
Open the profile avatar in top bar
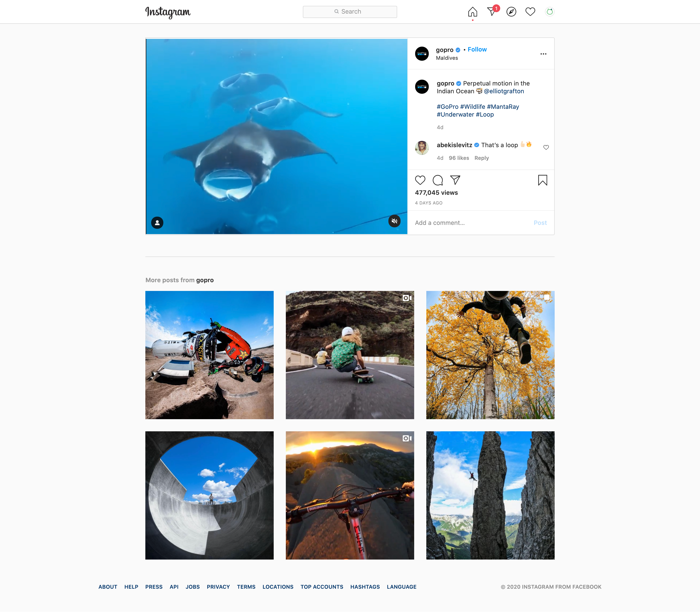(549, 12)
